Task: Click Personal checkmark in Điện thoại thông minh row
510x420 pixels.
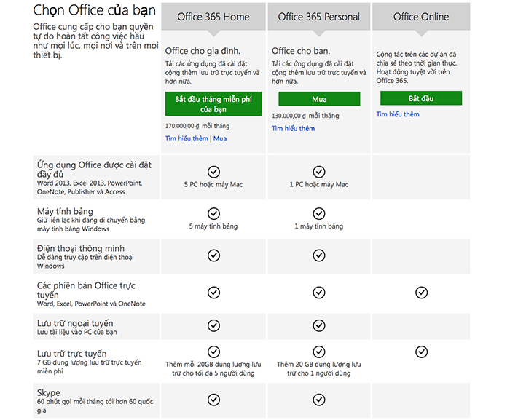Action: [319, 255]
